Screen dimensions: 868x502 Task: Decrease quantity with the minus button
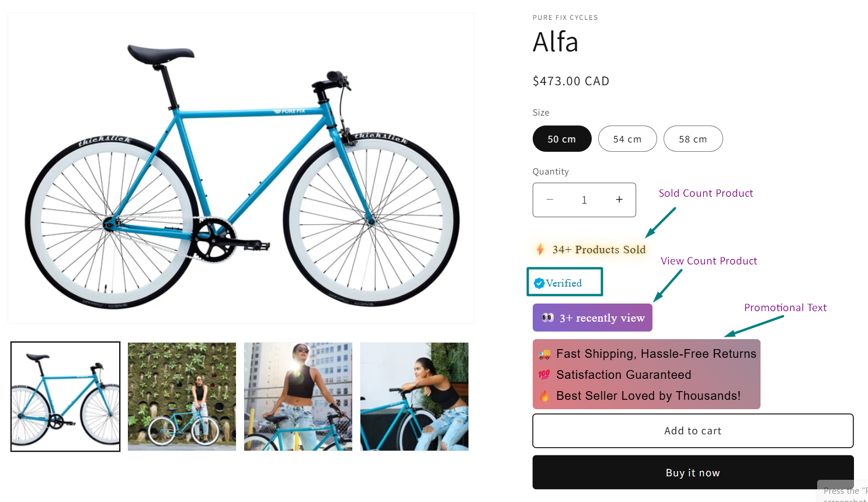coord(550,200)
